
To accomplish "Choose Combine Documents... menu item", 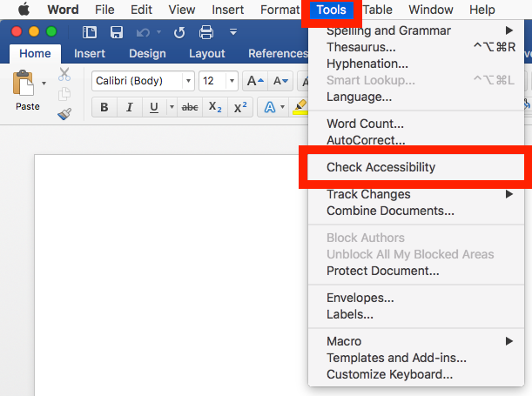I will [416, 211].
